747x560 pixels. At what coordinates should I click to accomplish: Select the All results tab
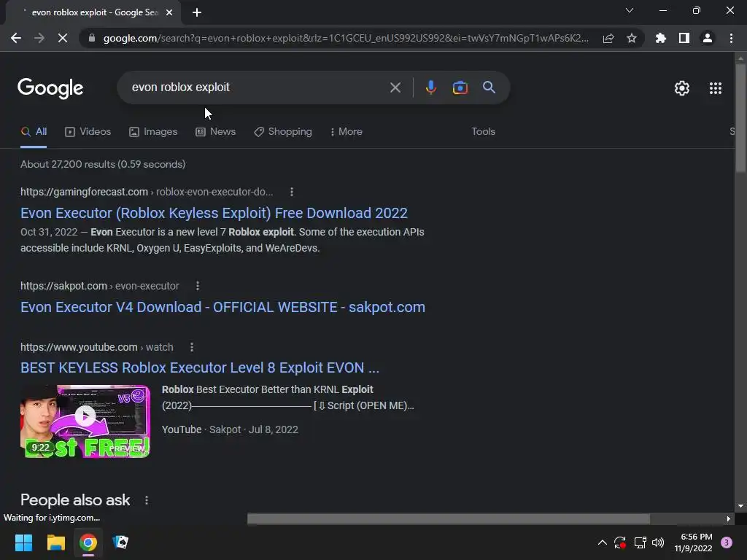[34, 132]
